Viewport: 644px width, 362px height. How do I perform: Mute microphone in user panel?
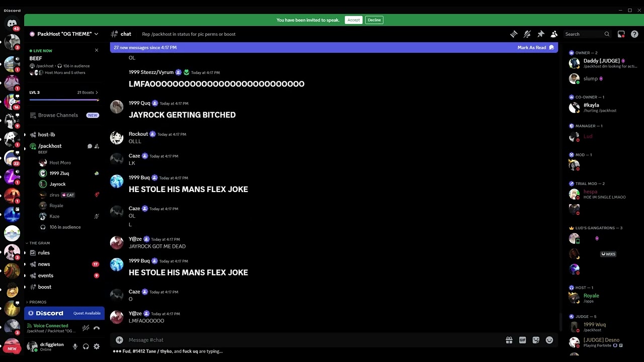click(x=75, y=346)
